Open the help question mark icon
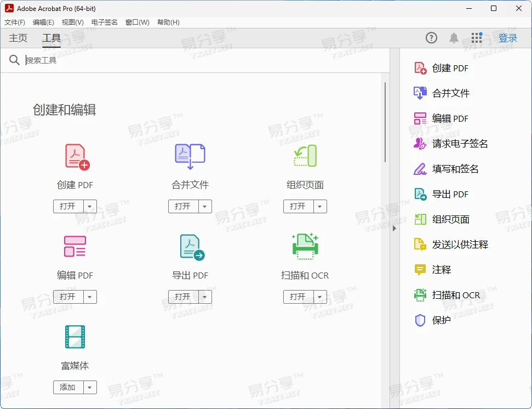Screen dimensions: 532x409 pos(431,38)
